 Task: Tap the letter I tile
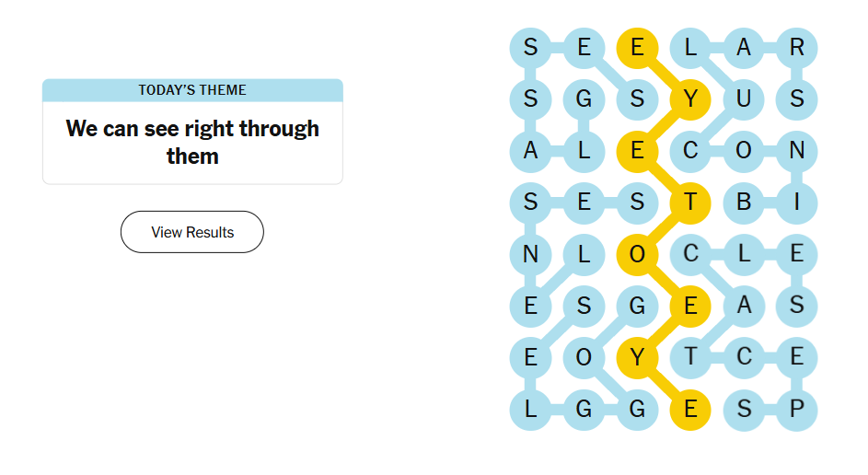(797, 203)
